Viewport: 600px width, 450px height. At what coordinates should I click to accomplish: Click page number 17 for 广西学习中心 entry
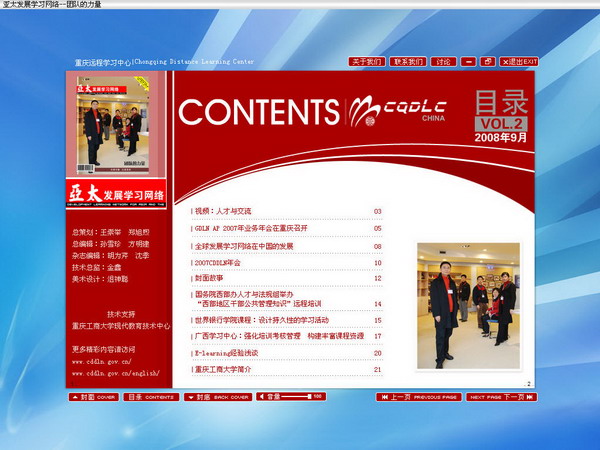click(378, 336)
